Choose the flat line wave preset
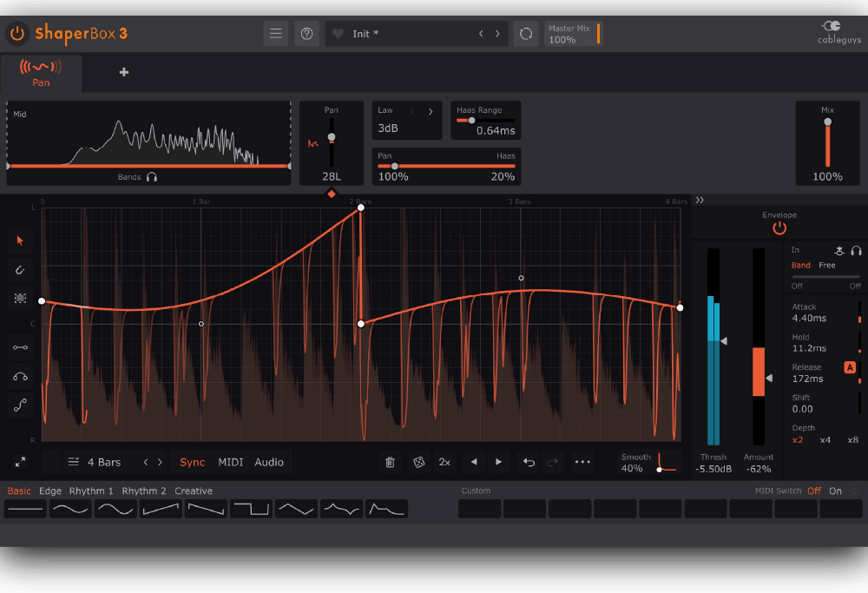This screenshot has width=868, height=593. pos(25,509)
